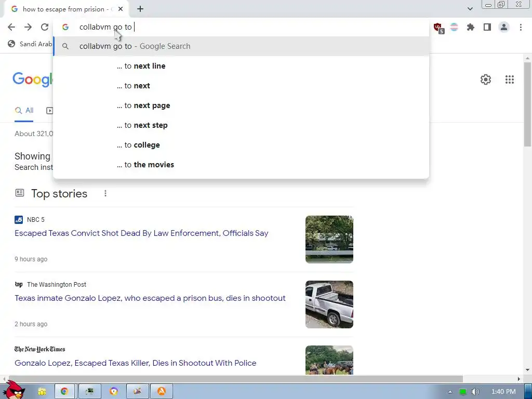This screenshot has height=399, width=532.
Task: Open the uBlock Origin extension icon
Action: click(438, 28)
